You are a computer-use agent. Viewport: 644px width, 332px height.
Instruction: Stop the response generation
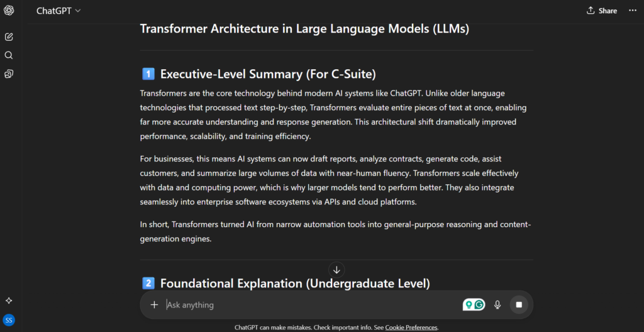coord(519,305)
